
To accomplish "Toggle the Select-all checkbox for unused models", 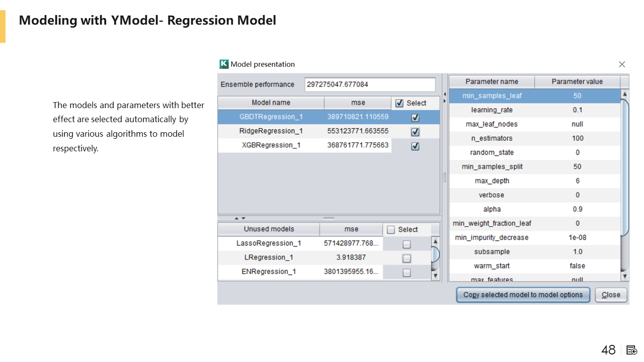I will (391, 230).
